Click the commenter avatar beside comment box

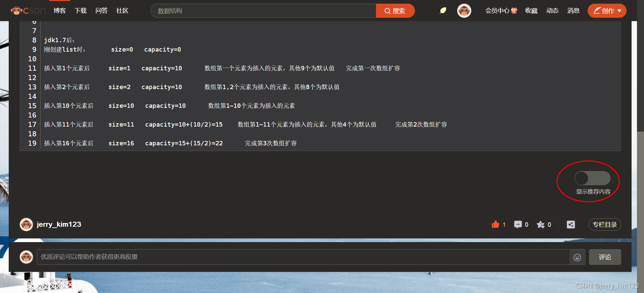tap(26, 257)
